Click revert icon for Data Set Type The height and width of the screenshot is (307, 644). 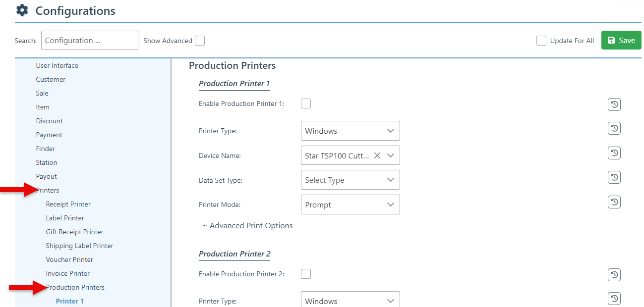coord(614,178)
